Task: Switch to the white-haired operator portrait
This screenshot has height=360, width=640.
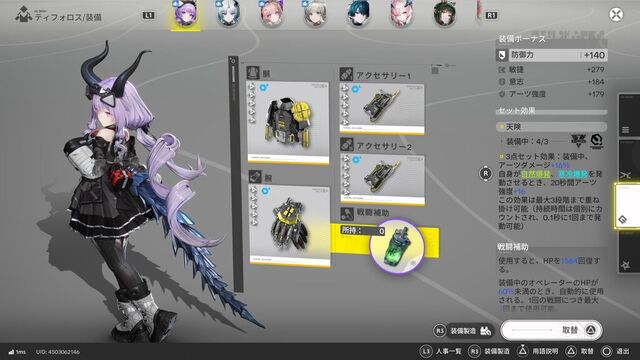Action: coord(229,13)
